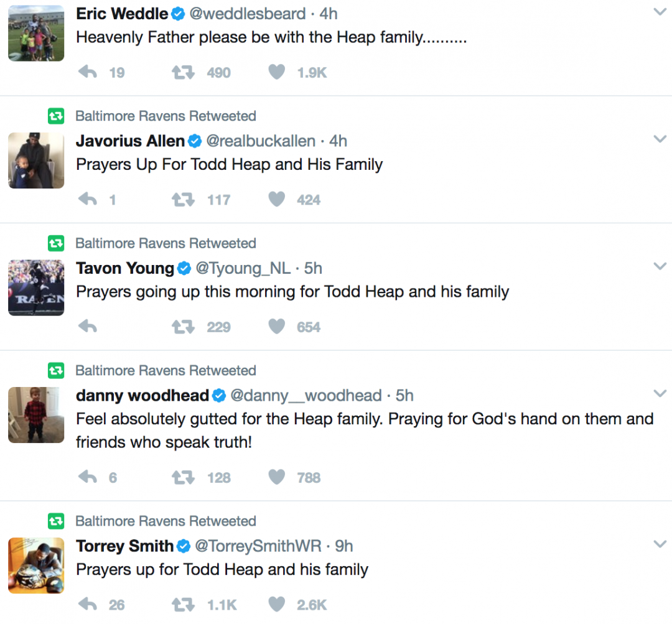
Task: Like Tavon Young's tweet
Action: pos(276,327)
